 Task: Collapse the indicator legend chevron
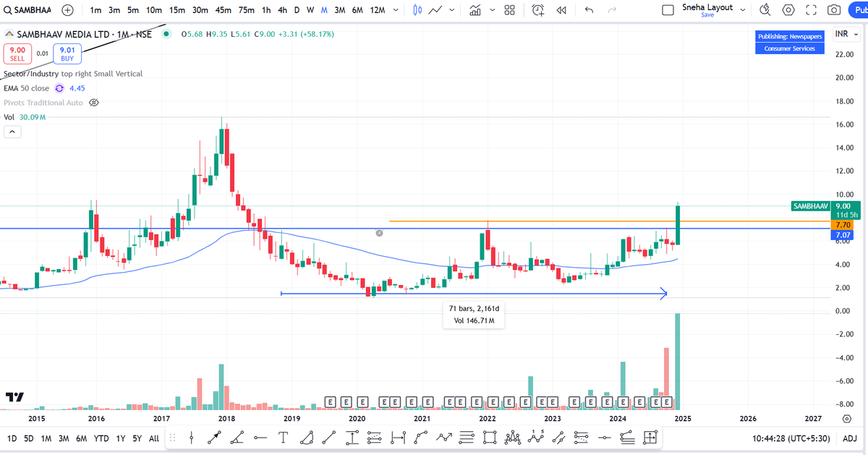(12, 132)
